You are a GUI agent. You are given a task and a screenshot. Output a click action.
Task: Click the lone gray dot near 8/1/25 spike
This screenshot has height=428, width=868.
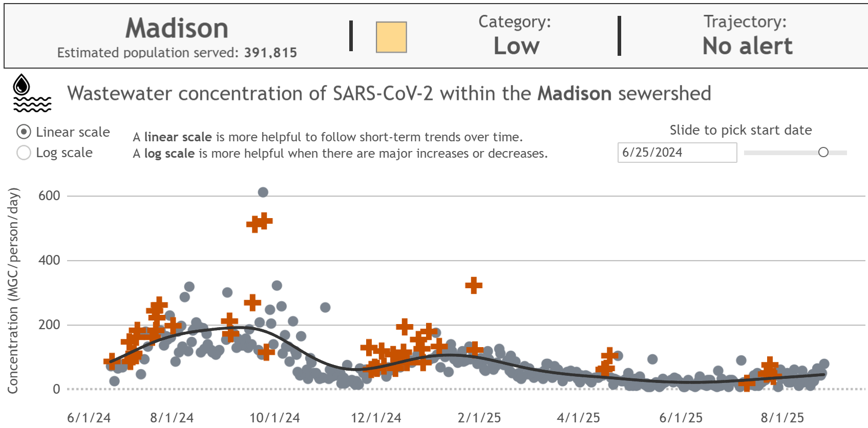click(x=742, y=360)
